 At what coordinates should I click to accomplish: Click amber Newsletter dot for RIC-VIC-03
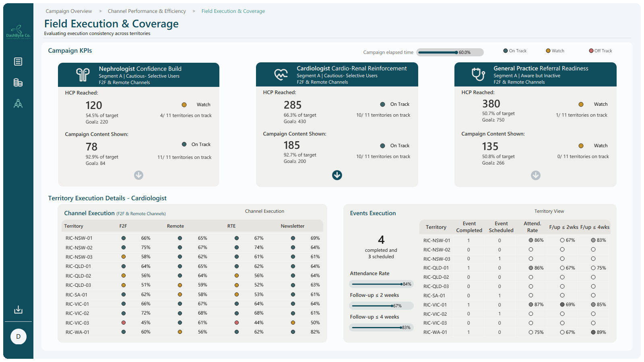point(293,323)
